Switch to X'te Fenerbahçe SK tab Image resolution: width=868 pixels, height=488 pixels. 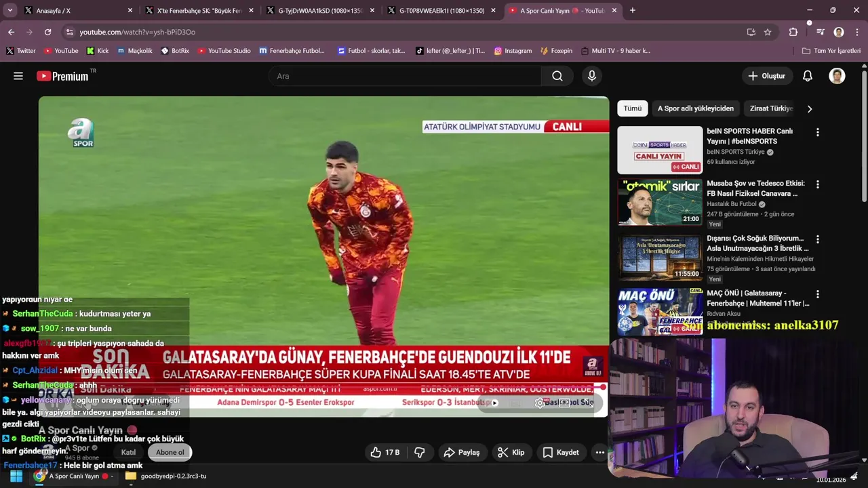pos(197,10)
